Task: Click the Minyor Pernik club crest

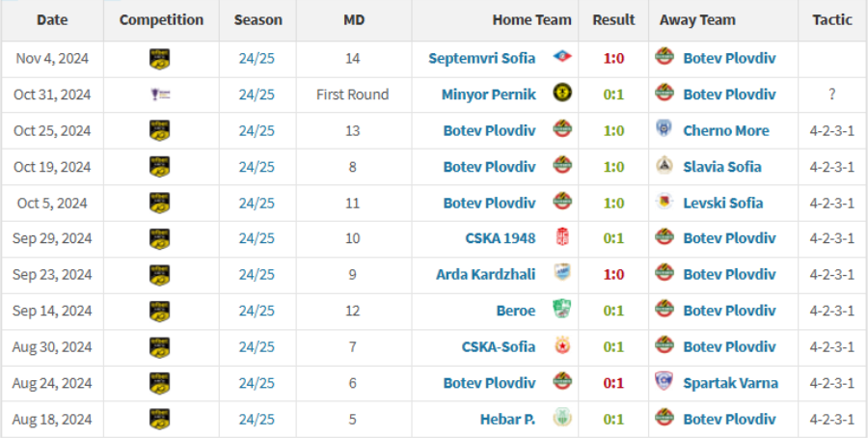Action: 562,93
